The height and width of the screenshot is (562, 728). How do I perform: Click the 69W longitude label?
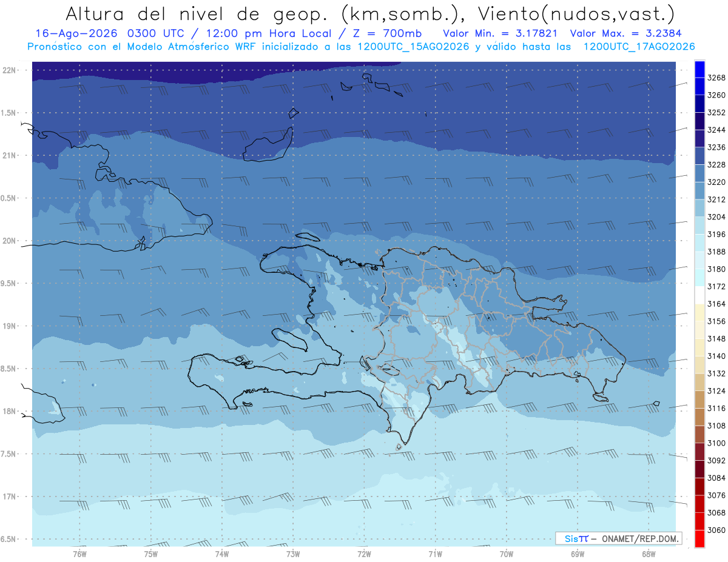(578, 554)
